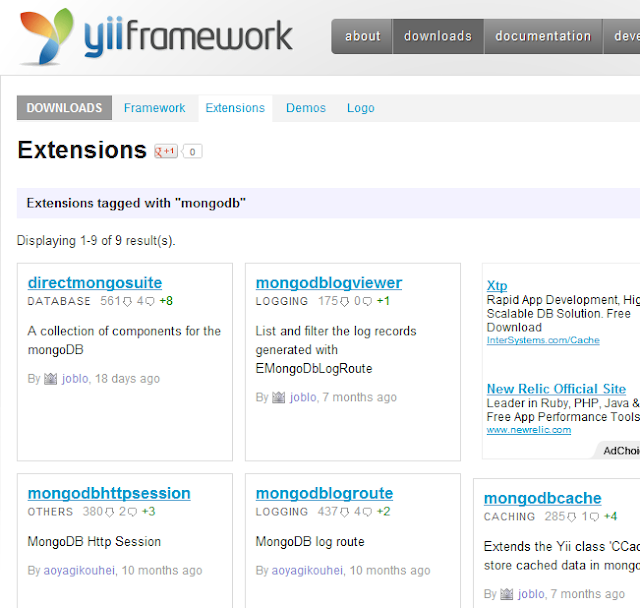Visit joblo's profile under mongodbcache
The height and width of the screenshot is (608, 640).
531,594
